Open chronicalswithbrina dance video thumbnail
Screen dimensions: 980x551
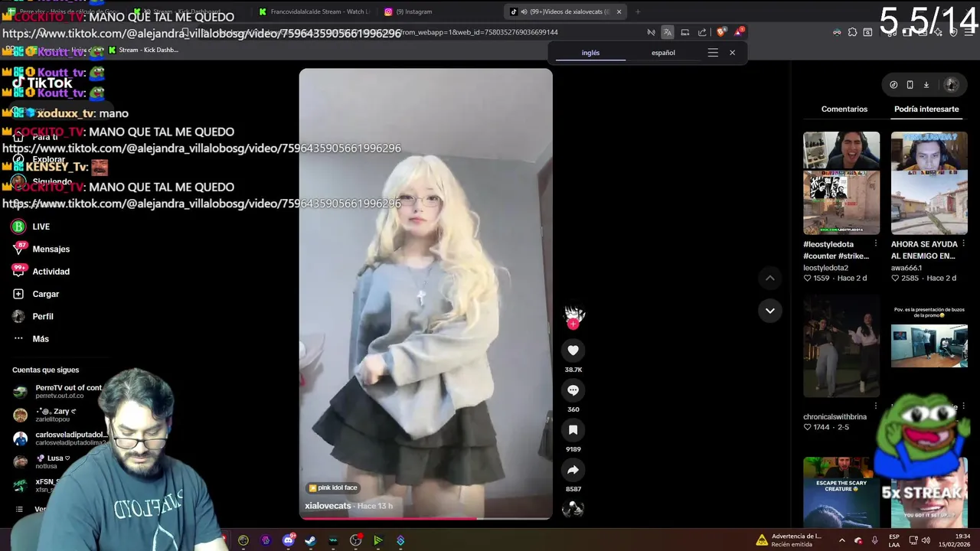841,347
